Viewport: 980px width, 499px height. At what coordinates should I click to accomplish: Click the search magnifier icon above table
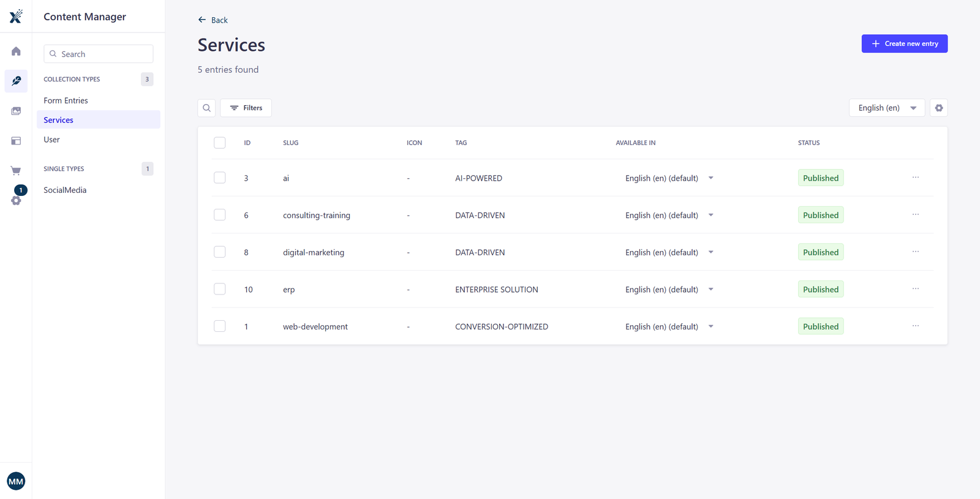[206, 108]
